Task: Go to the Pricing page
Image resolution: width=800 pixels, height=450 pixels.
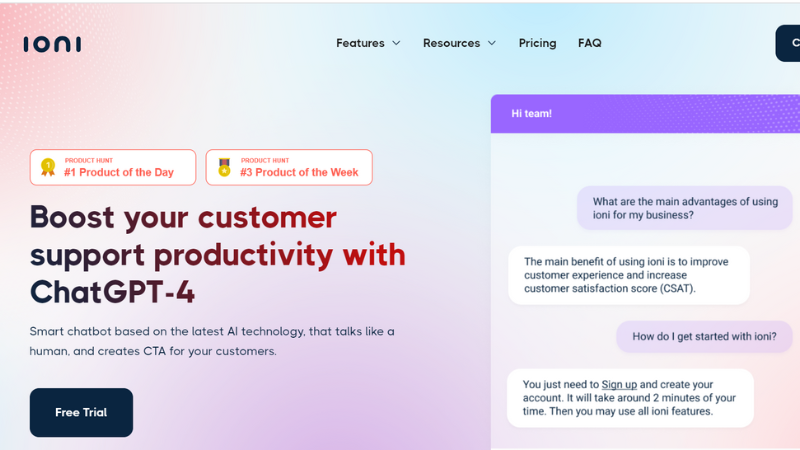Action: (537, 43)
